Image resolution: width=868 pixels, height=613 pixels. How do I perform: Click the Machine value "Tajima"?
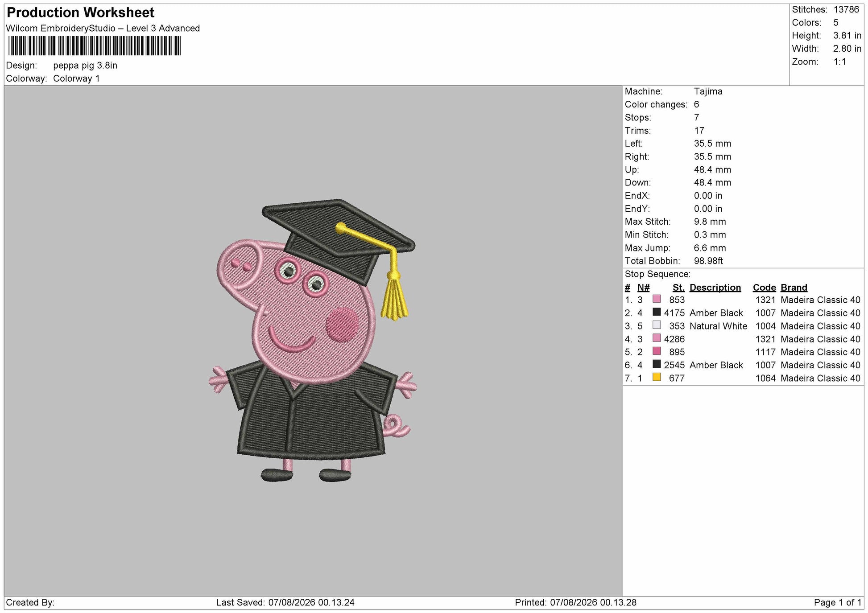[x=708, y=91]
